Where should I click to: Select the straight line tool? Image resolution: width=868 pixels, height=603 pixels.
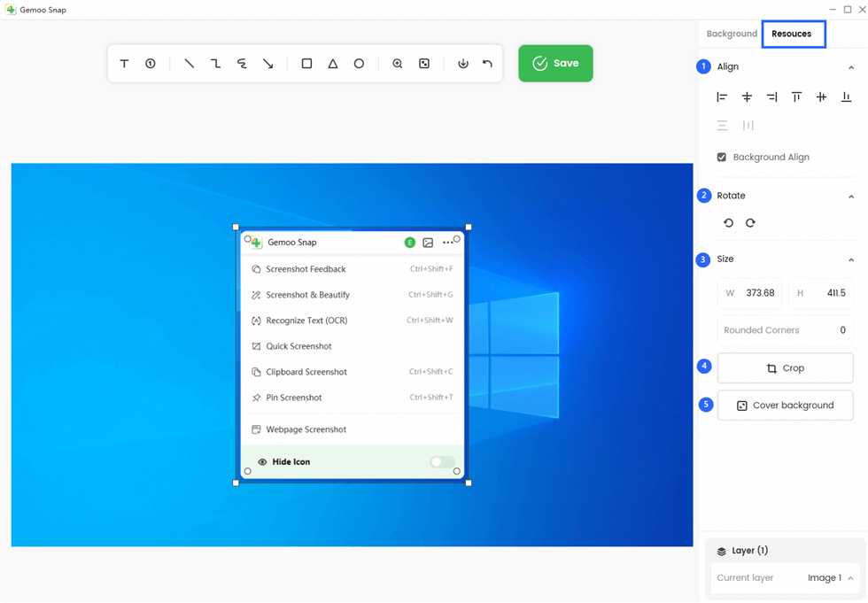point(190,64)
